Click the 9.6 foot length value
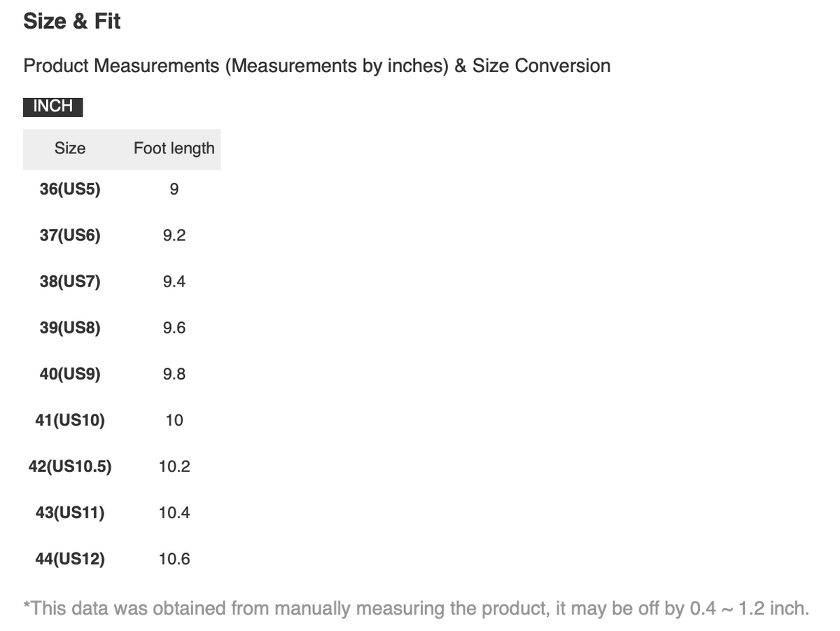Image resolution: width=840 pixels, height=631 pixels. 174,328
